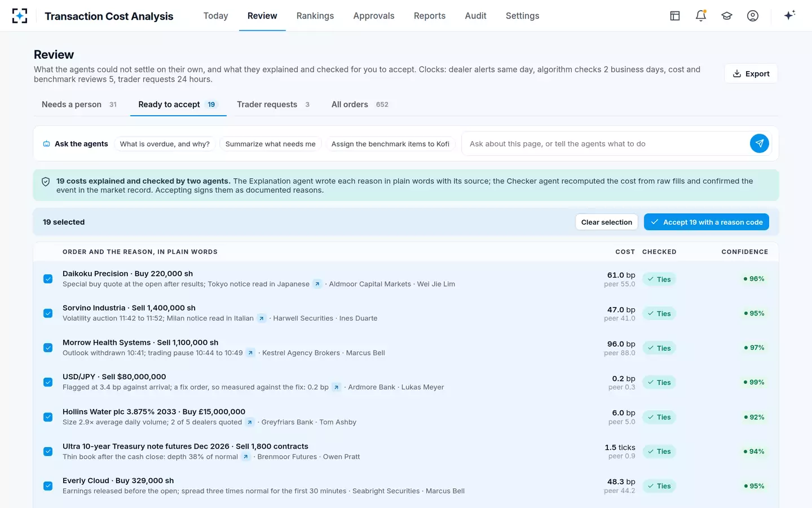Open the source link for Morrow Health Systems reason
This screenshot has height=508, width=812.
tap(251, 353)
